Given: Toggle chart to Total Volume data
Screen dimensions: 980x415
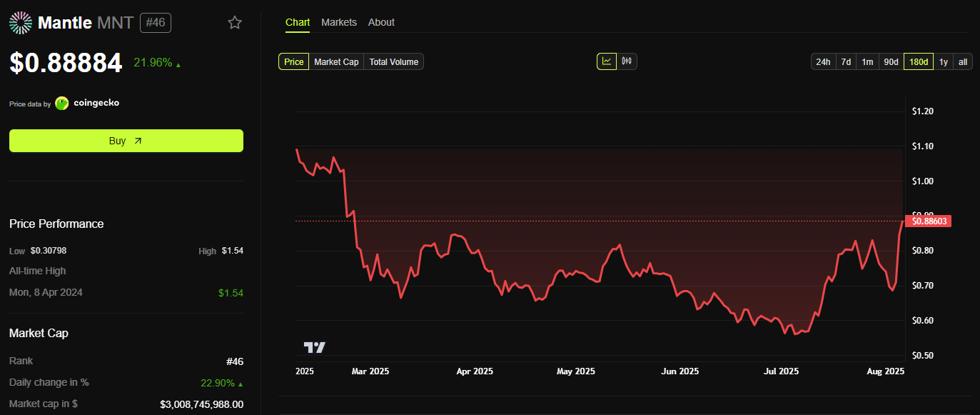Looking at the screenshot, I should [x=393, y=61].
